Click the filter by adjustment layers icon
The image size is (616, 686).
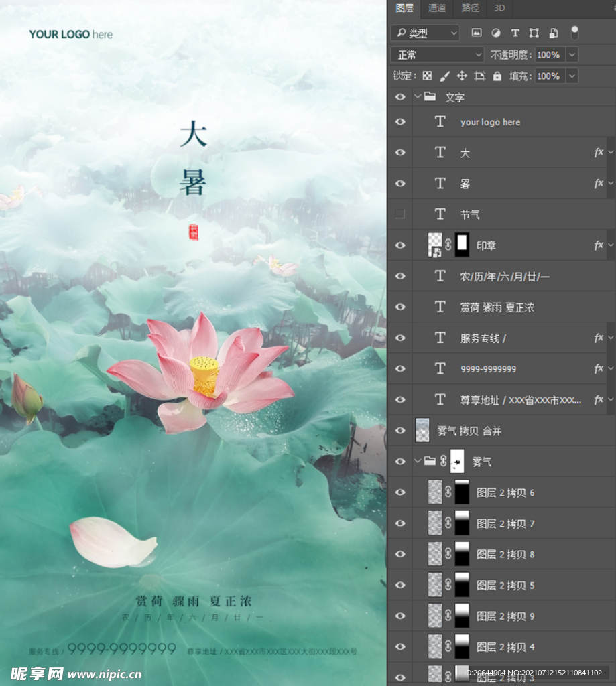tap(495, 32)
